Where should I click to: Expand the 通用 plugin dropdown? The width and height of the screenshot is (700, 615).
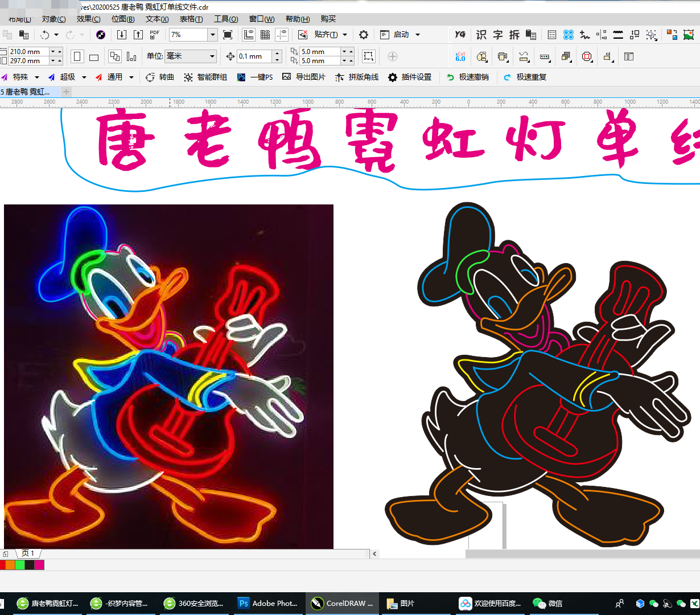pos(131,77)
